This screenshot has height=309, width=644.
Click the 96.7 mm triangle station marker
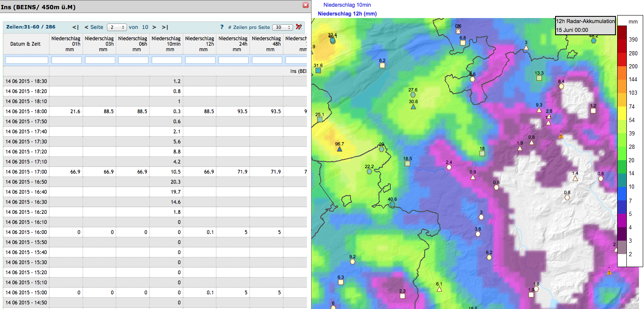340,149
